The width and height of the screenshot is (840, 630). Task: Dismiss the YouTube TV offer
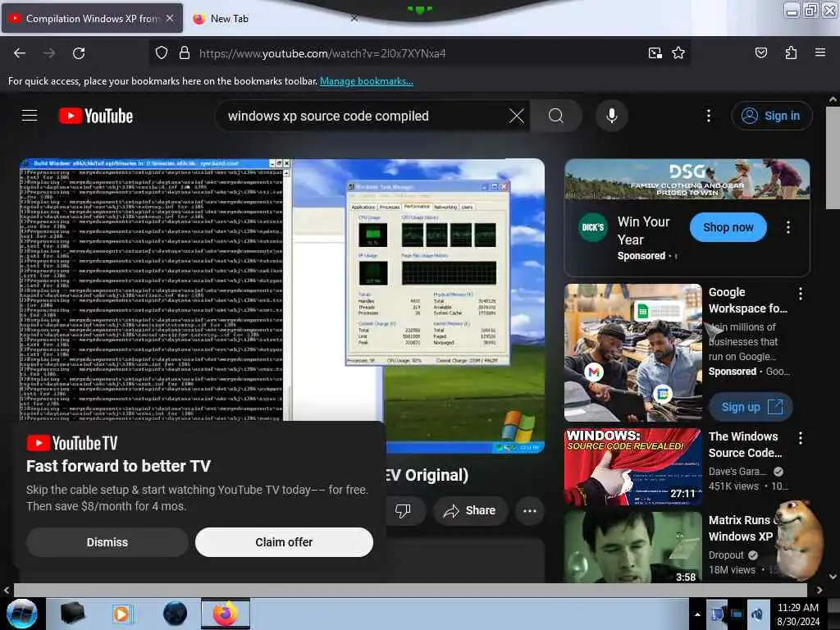click(x=107, y=542)
